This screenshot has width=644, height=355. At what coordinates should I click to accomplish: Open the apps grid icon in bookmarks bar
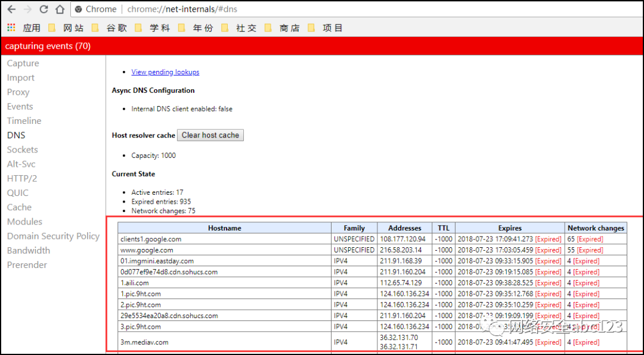point(11,27)
